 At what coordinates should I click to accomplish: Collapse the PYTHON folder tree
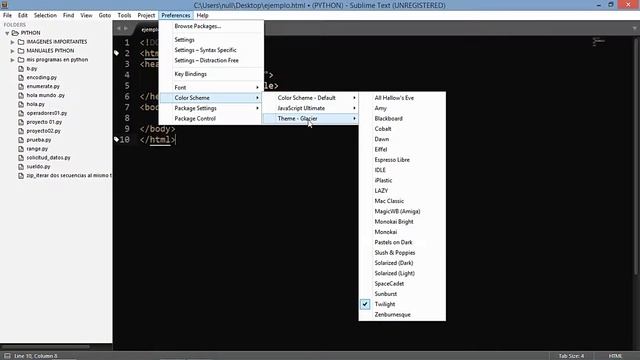[x=7, y=33]
